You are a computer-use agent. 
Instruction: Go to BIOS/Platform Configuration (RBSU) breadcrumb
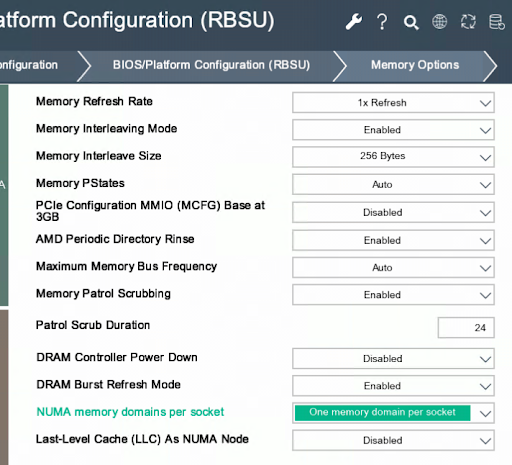pyautogui.click(x=211, y=65)
